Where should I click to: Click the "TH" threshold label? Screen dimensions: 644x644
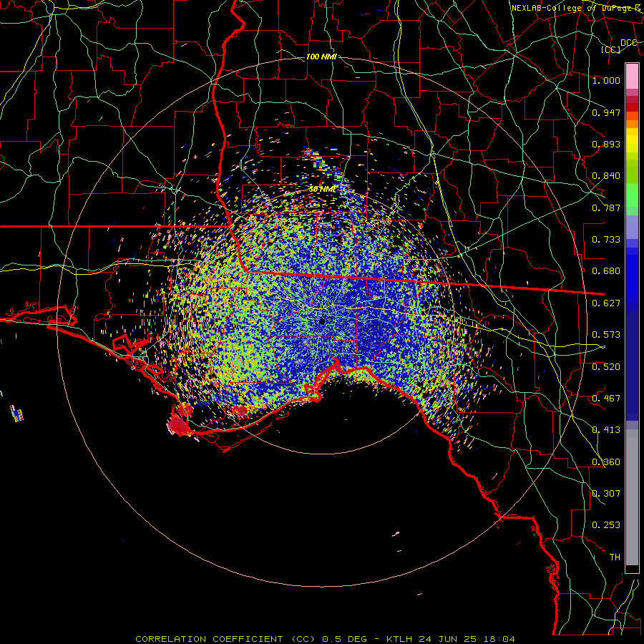click(x=615, y=557)
